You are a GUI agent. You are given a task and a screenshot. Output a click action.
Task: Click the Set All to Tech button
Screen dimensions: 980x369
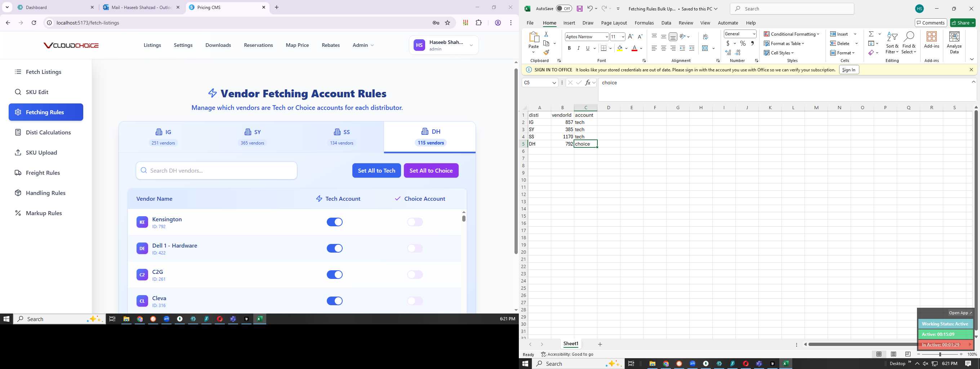376,171
